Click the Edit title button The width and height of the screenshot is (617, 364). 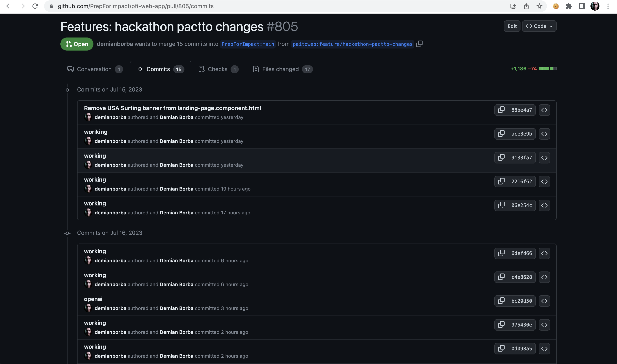coord(512,26)
